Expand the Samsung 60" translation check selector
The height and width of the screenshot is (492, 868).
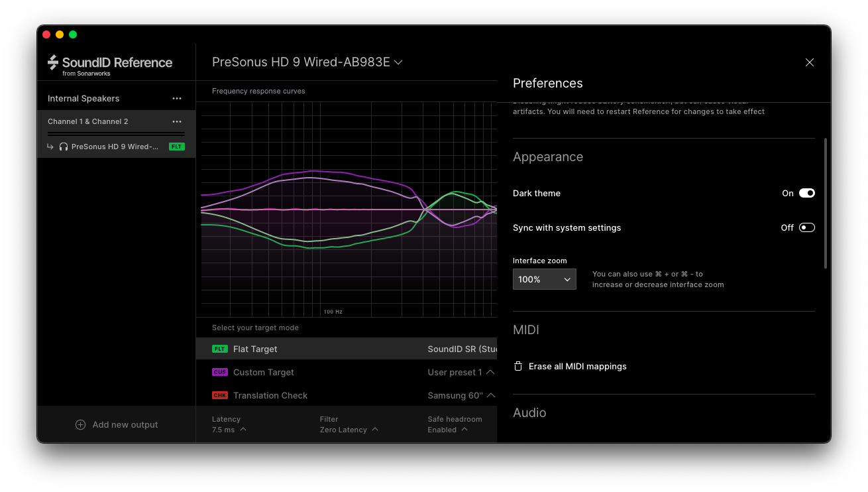pos(462,395)
